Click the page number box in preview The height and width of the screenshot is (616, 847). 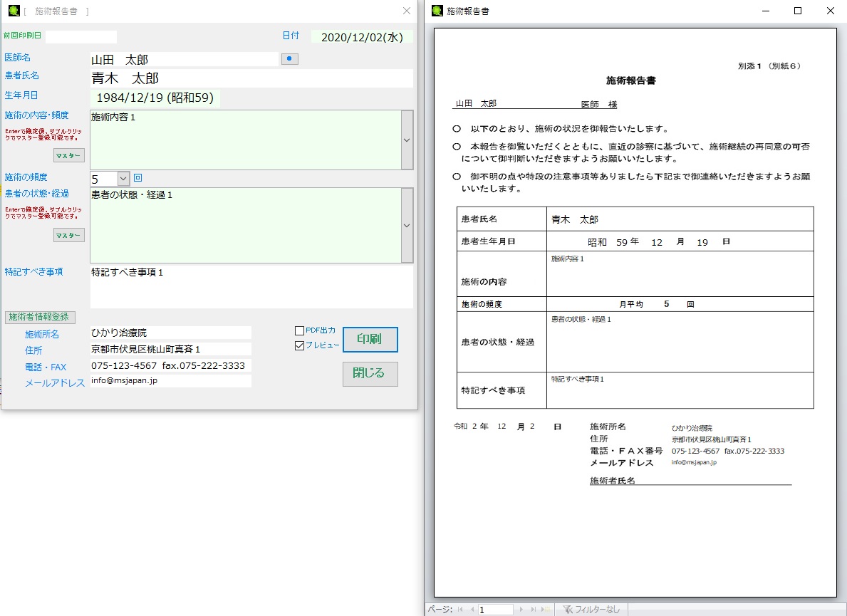(x=495, y=610)
